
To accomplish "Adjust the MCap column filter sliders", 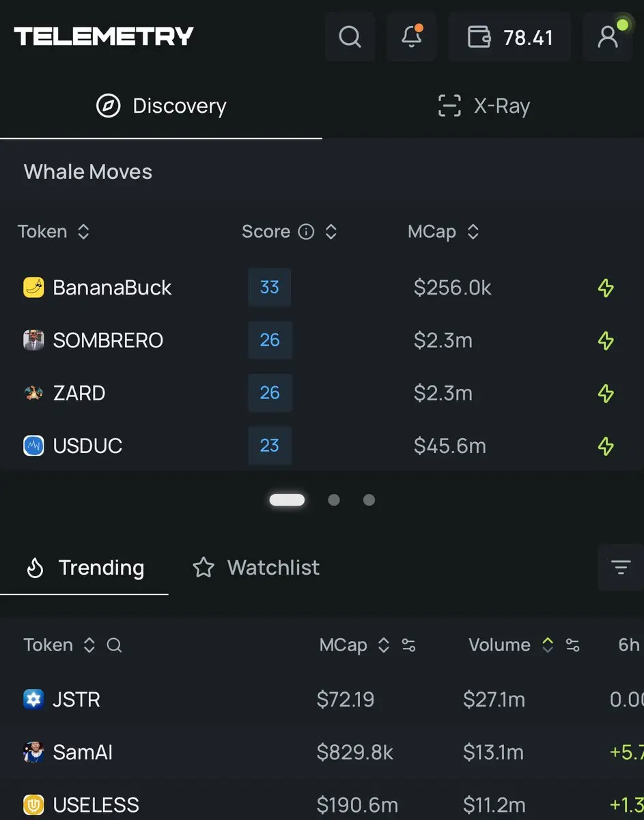I will tap(409, 645).
